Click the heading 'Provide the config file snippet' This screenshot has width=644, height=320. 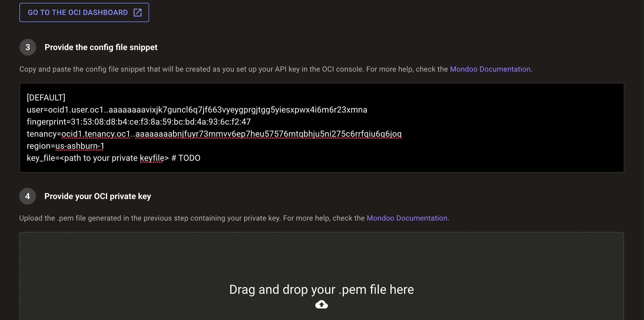[101, 47]
